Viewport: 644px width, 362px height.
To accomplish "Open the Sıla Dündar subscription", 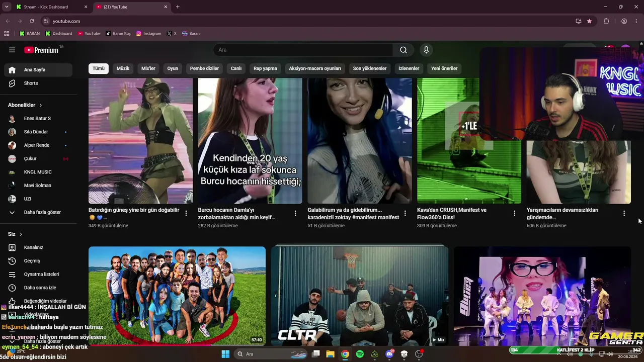I will point(38,132).
